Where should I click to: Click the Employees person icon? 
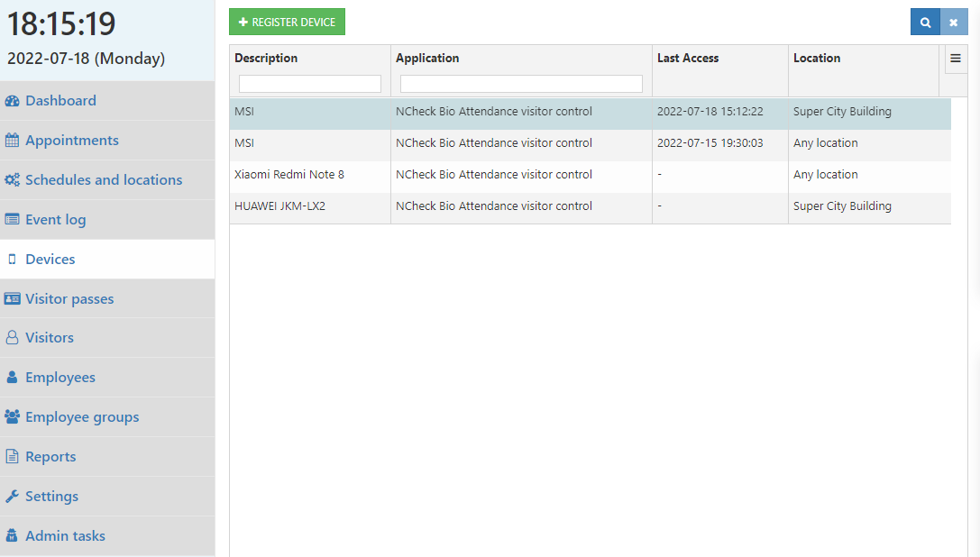[x=12, y=378]
